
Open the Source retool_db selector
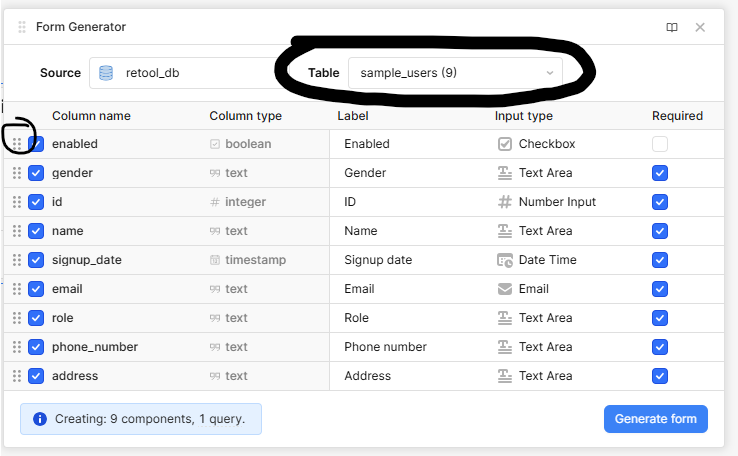(180, 73)
